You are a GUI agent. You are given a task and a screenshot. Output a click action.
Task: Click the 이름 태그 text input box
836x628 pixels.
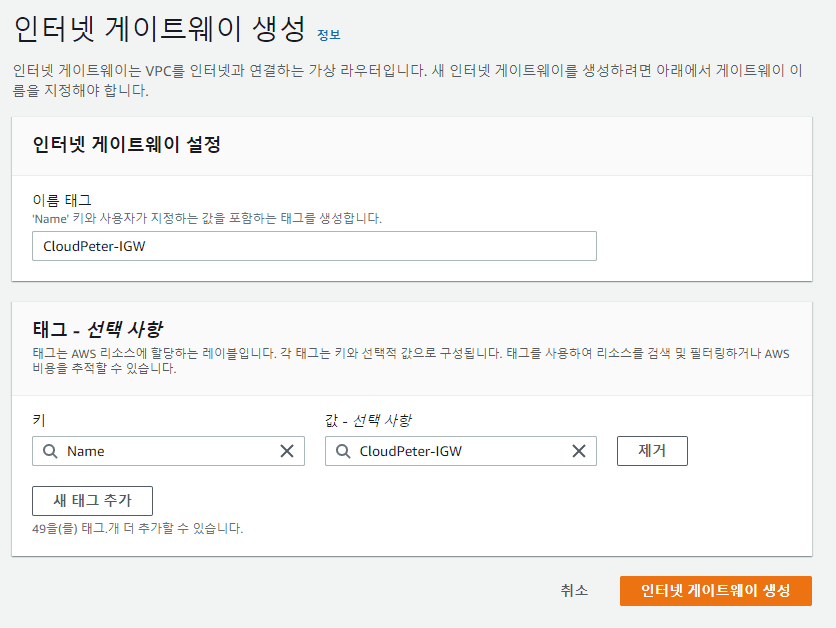314,246
